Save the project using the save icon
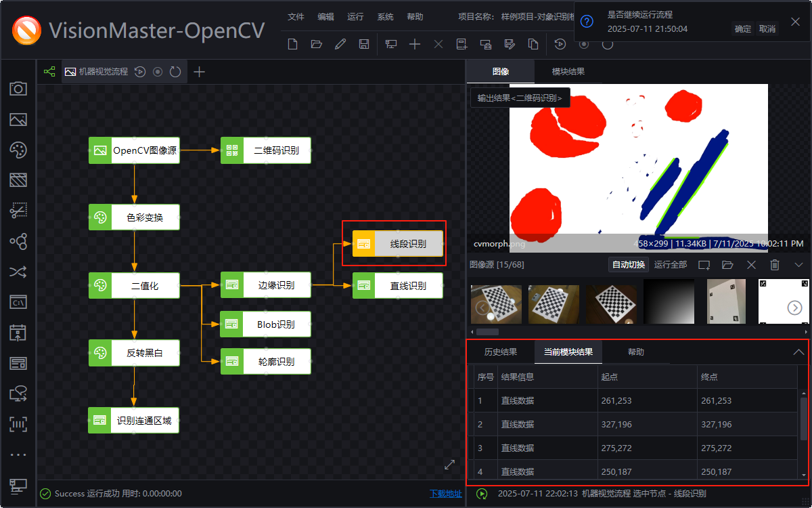The width and height of the screenshot is (812, 508). coord(365,43)
